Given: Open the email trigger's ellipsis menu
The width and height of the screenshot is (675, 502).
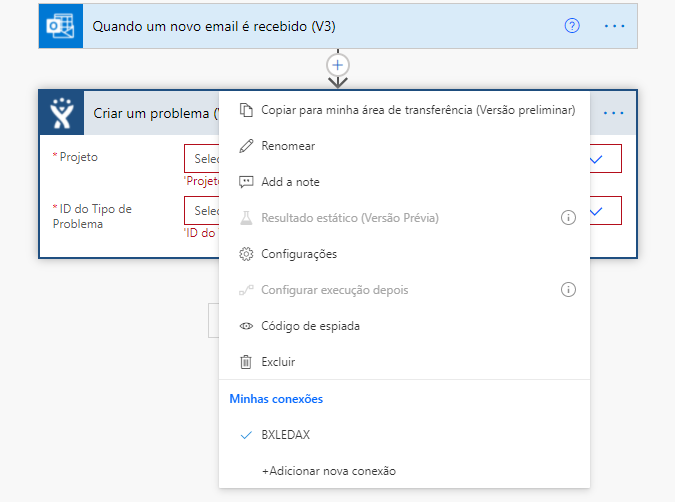Looking at the screenshot, I should (x=614, y=26).
